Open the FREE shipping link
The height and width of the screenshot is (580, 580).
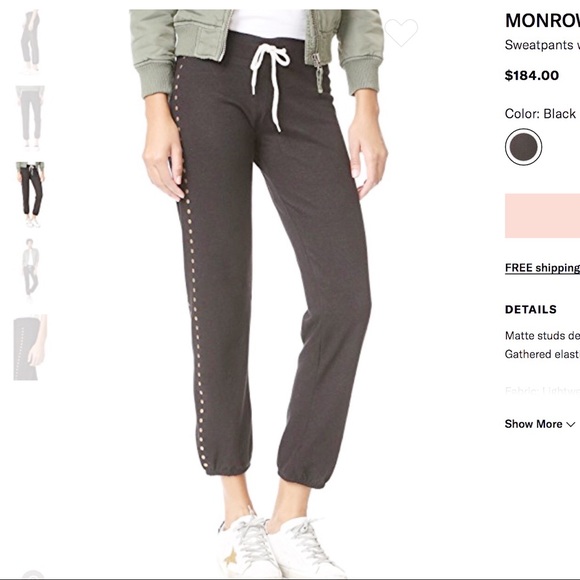[542, 268]
